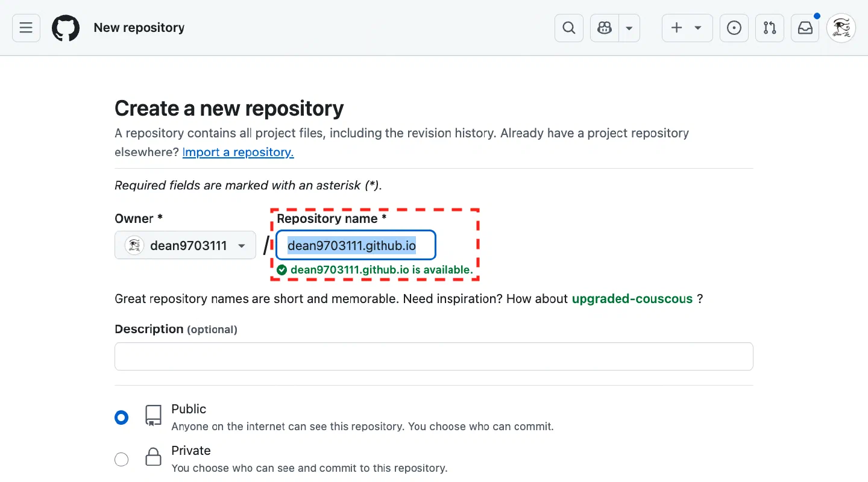Follow the Import a repository link

point(238,152)
